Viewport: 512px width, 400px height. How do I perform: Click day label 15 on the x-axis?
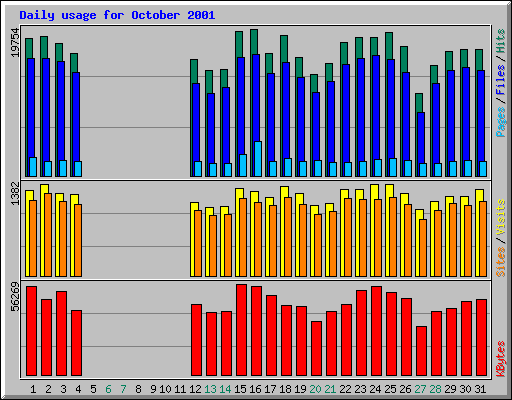(x=240, y=389)
